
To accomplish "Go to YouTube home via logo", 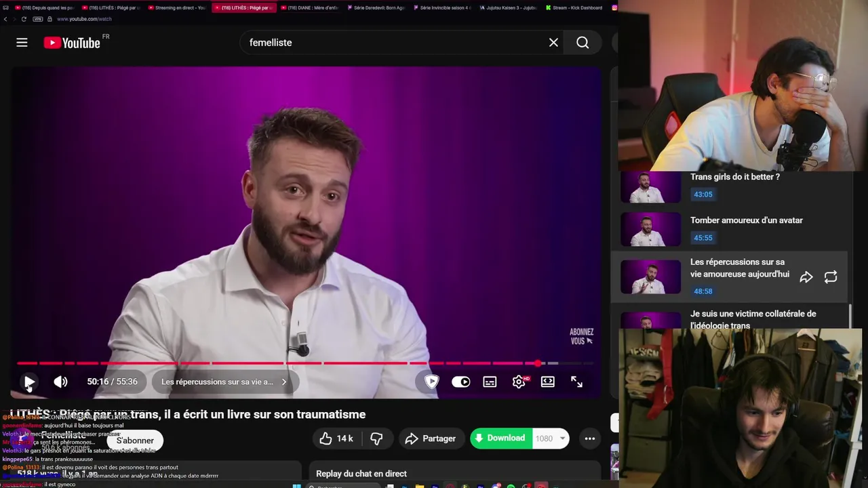I will (x=72, y=43).
